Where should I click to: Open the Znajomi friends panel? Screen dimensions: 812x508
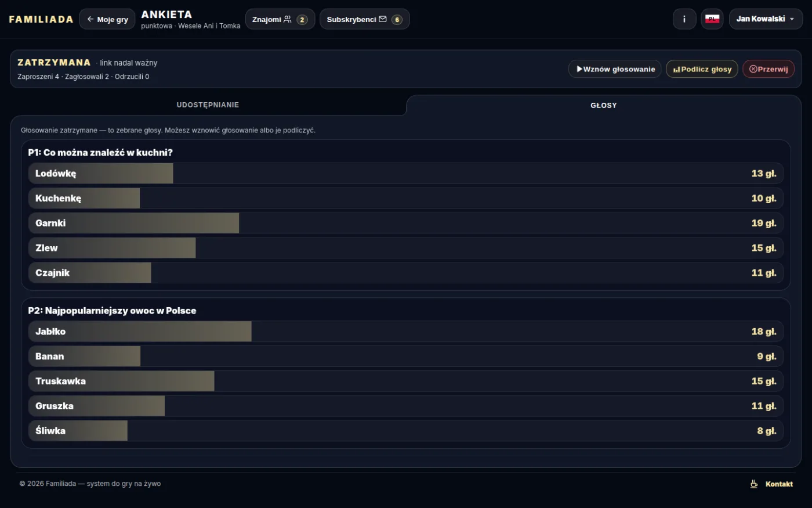pos(280,19)
